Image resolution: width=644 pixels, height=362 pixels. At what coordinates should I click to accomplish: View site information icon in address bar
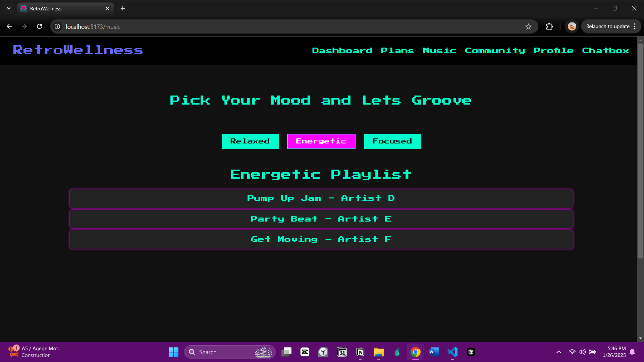tap(58, 26)
